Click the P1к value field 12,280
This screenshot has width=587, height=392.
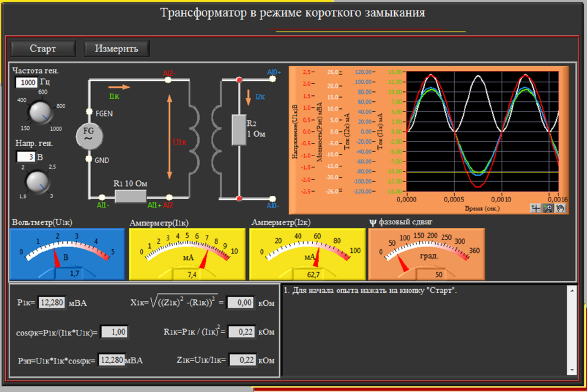(52, 302)
